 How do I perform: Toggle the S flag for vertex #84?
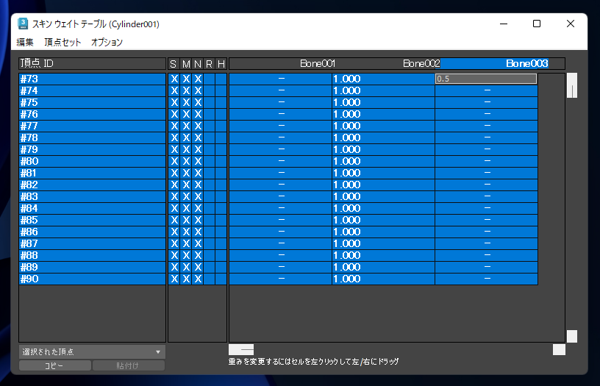(174, 208)
